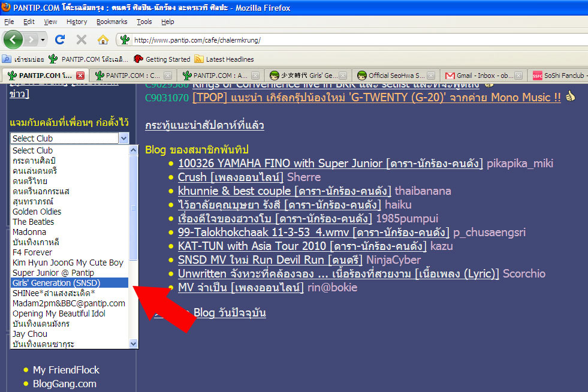Open the Edit menu

point(29,22)
